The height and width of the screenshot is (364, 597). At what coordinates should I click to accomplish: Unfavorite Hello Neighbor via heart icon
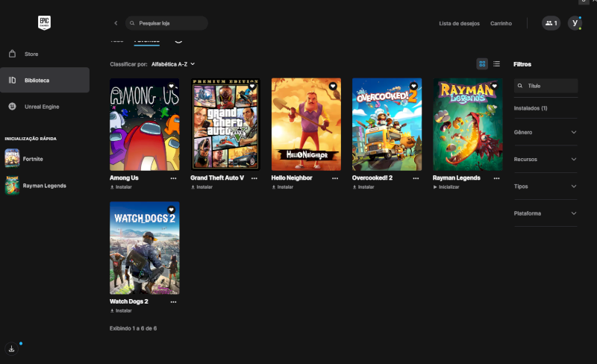(333, 87)
